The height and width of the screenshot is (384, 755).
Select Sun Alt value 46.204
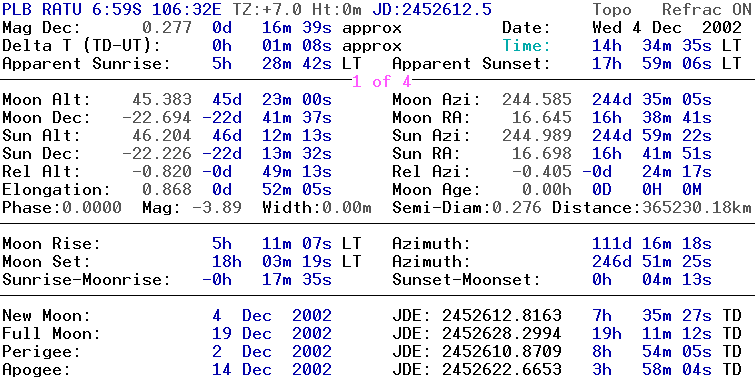(162, 136)
